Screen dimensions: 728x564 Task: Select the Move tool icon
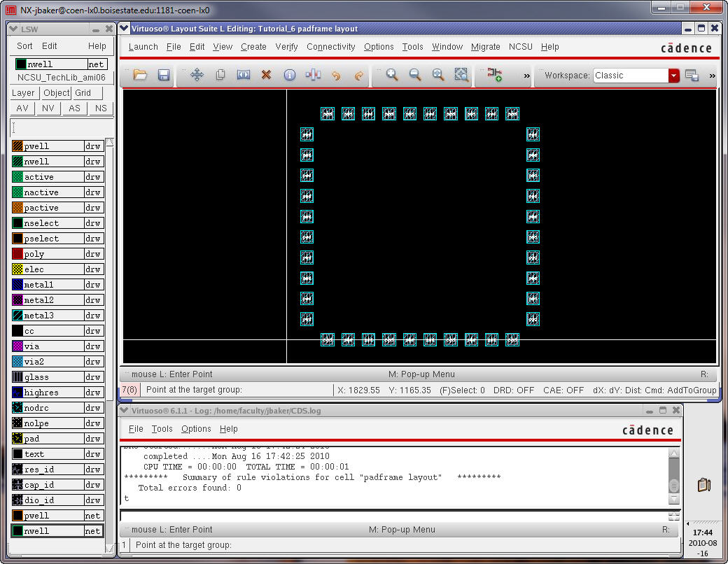(x=197, y=75)
